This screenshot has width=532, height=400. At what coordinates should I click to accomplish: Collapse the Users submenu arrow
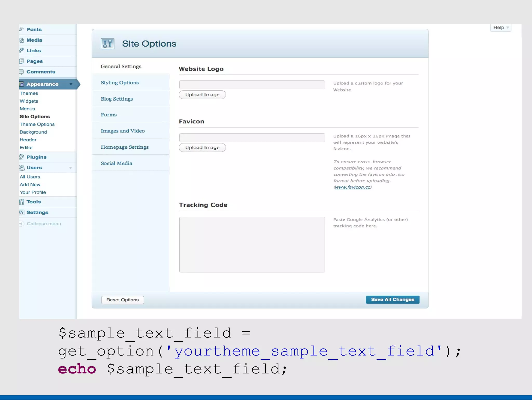tap(70, 168)
